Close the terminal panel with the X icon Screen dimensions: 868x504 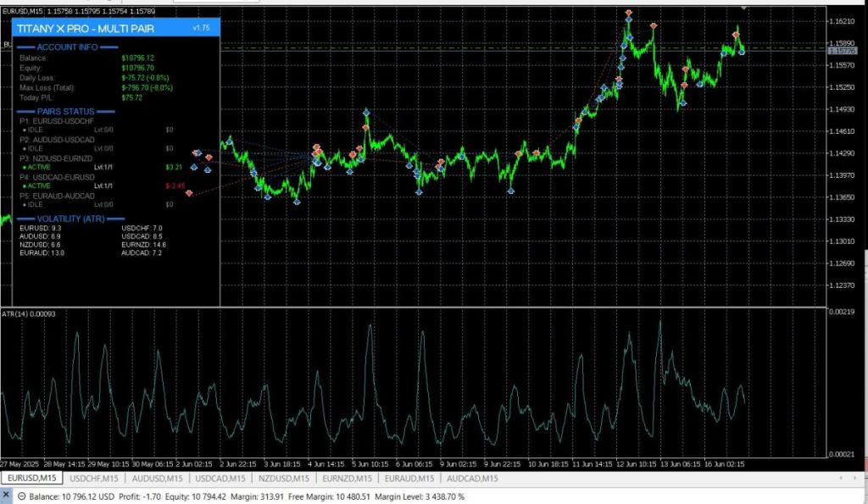(6, 496)
